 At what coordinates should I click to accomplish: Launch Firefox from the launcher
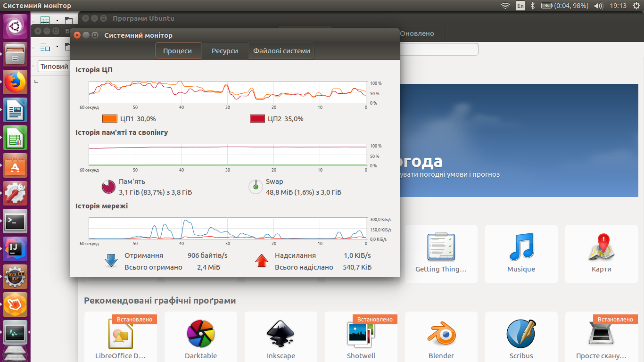click(x=16, y=82)
